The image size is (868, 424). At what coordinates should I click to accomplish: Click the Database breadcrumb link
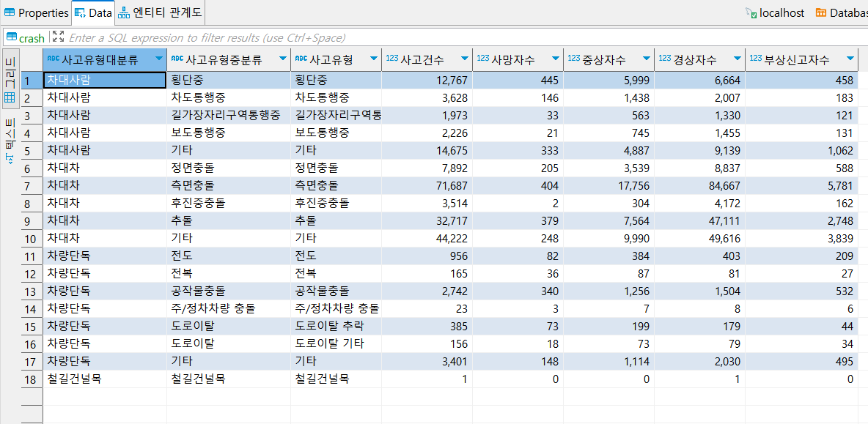(842, 12)
